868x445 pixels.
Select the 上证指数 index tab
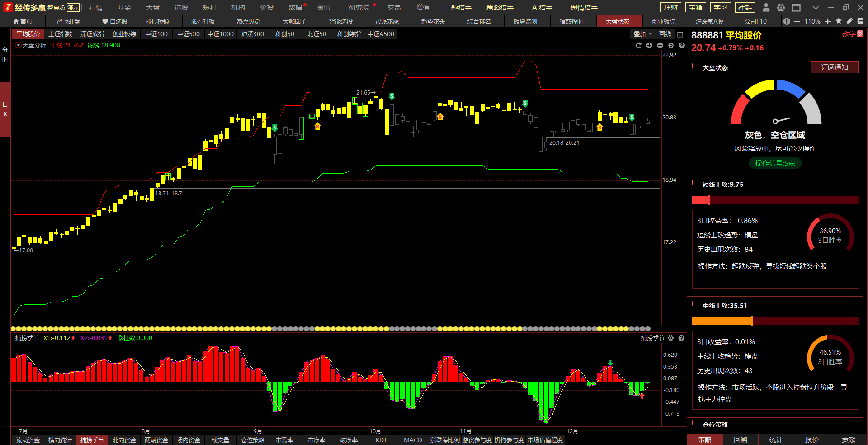pos(60,34)
